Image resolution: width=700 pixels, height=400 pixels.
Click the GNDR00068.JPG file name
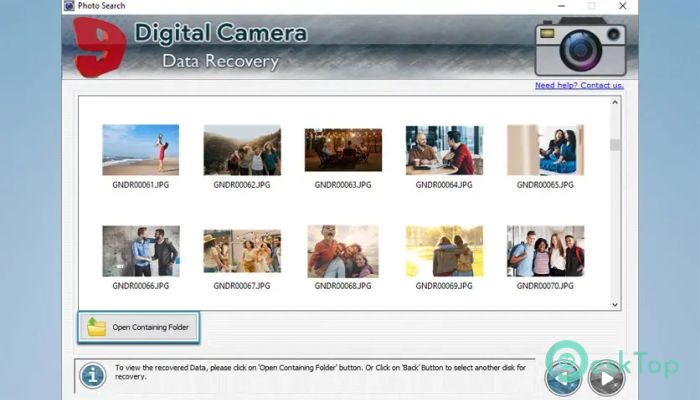pos(343,286)
